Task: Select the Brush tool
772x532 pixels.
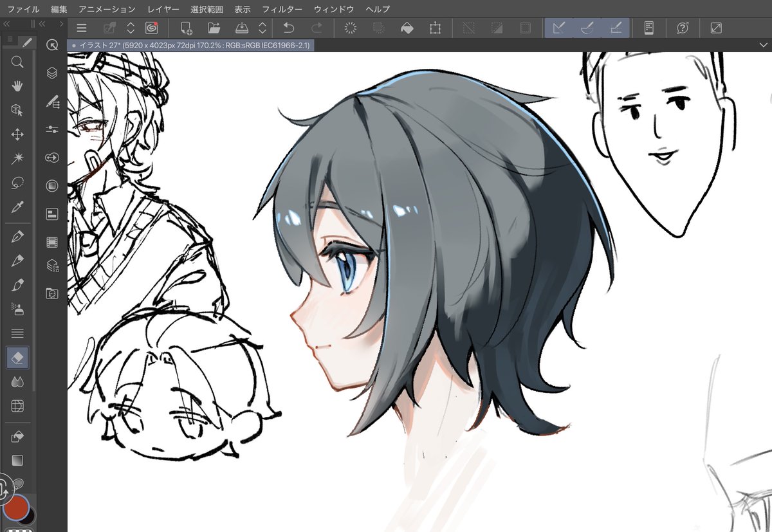Action: coord(17,285)
